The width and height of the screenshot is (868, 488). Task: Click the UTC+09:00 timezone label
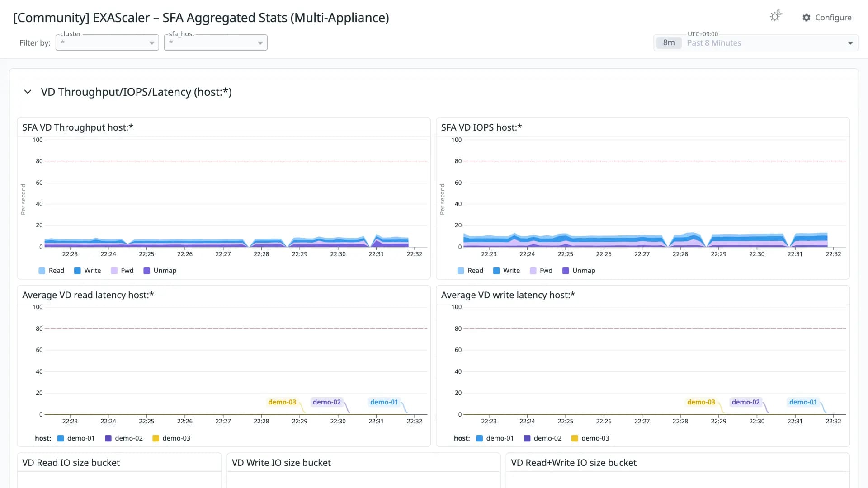(703, 34)
